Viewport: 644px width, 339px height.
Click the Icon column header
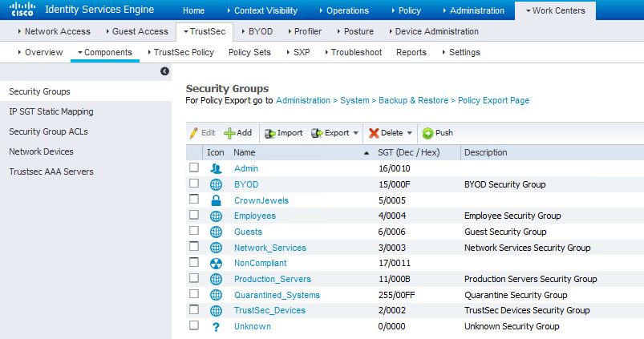tap(215, 153)
